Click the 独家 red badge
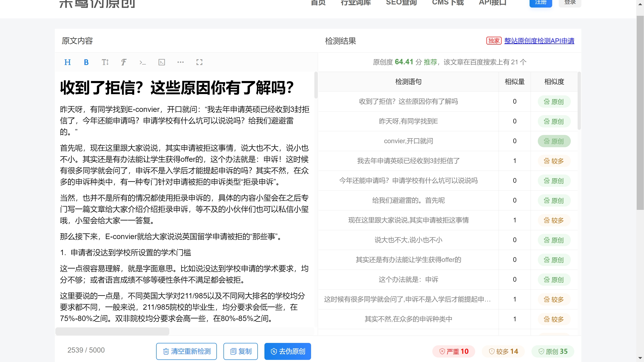 [x=494, y=41]
